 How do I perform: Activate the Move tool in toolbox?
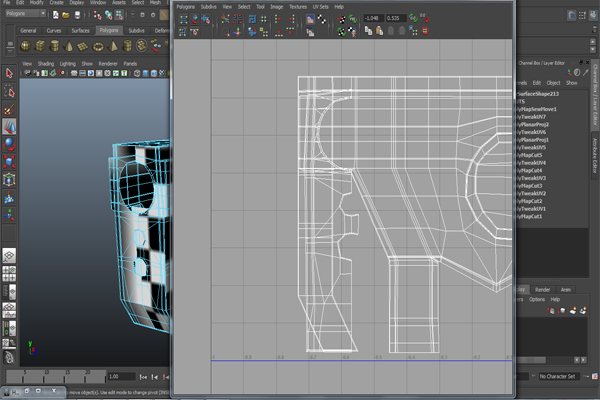tap(9, 127)
